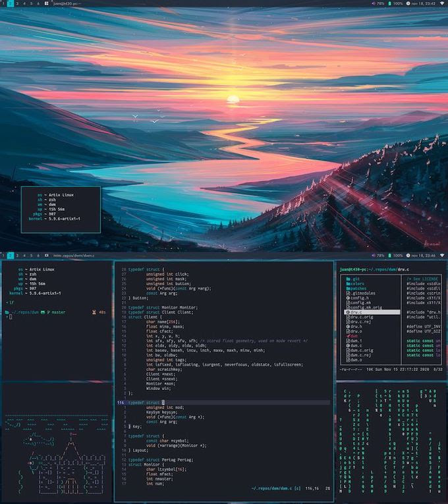Select config.mk in lf file list
Viewport: 448px width, 504px height.
point(361,303)
